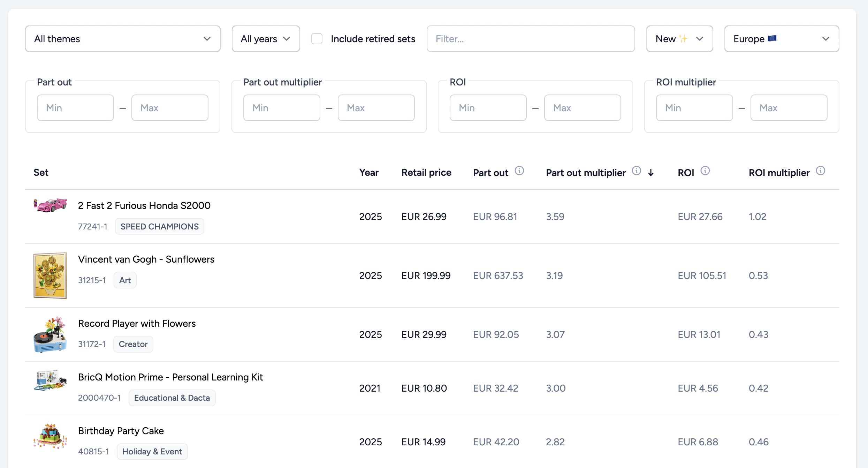The image size is (868, 468).
Task: Open the ROI column info icon
Action: (705, 171)
